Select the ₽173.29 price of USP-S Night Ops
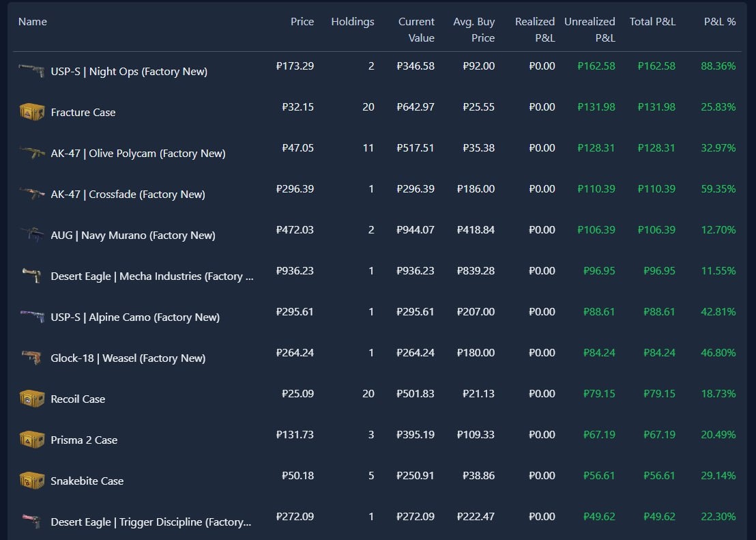Screen dimensions: 756x540 point(295,66)
